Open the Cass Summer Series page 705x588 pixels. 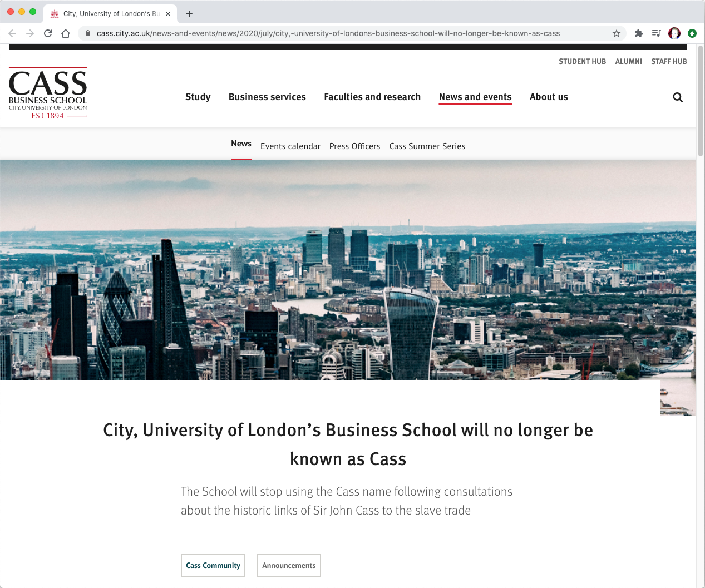(x=427, y=146)
